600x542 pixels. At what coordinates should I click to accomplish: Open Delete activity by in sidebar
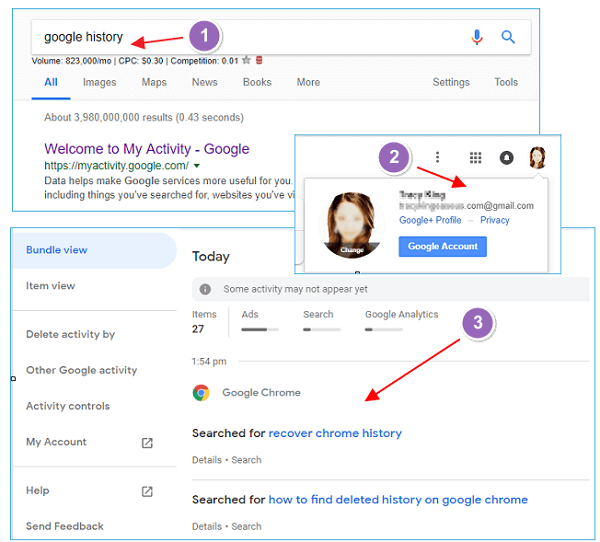coord(70,334)
